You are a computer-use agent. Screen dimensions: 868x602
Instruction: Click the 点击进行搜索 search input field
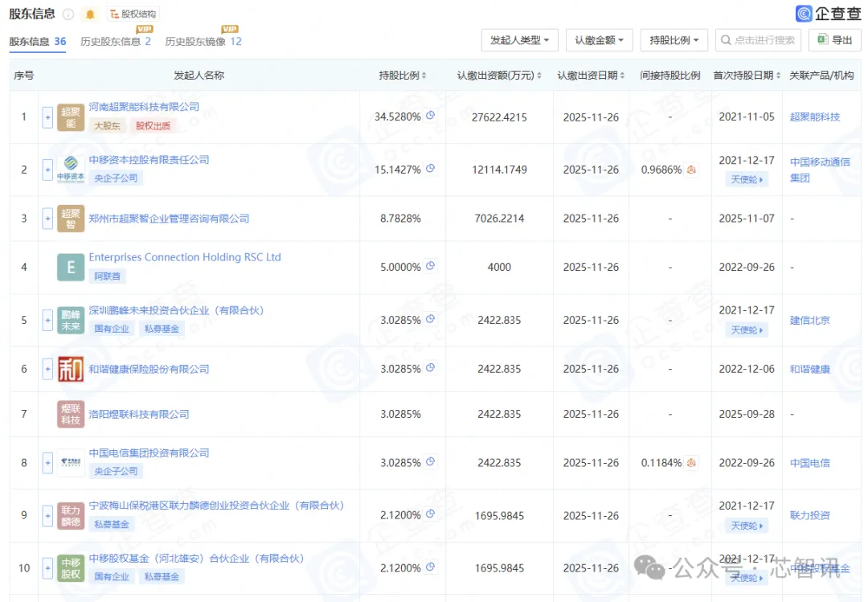point(758,39)
